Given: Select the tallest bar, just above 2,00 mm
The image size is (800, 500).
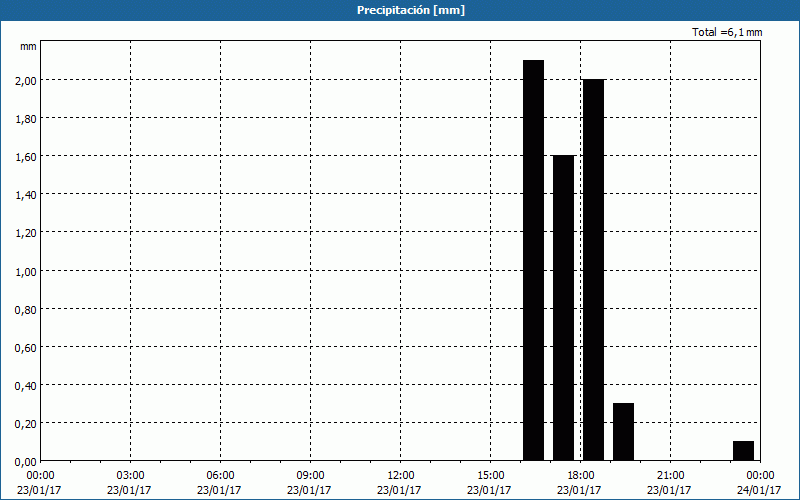Looking at the screenshot, I should 534,260.
